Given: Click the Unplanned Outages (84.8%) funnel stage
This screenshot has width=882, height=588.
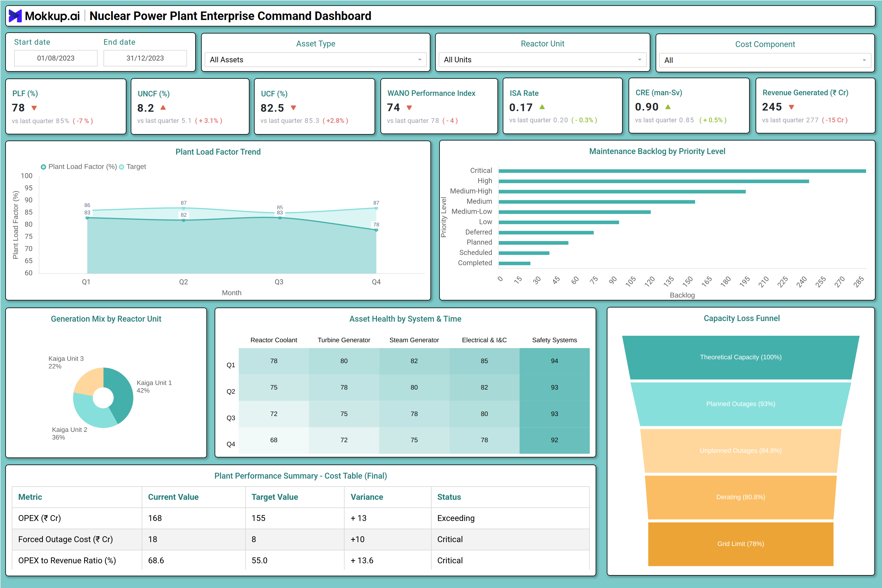Looking at the screenshot, I should tap(741, 451).
